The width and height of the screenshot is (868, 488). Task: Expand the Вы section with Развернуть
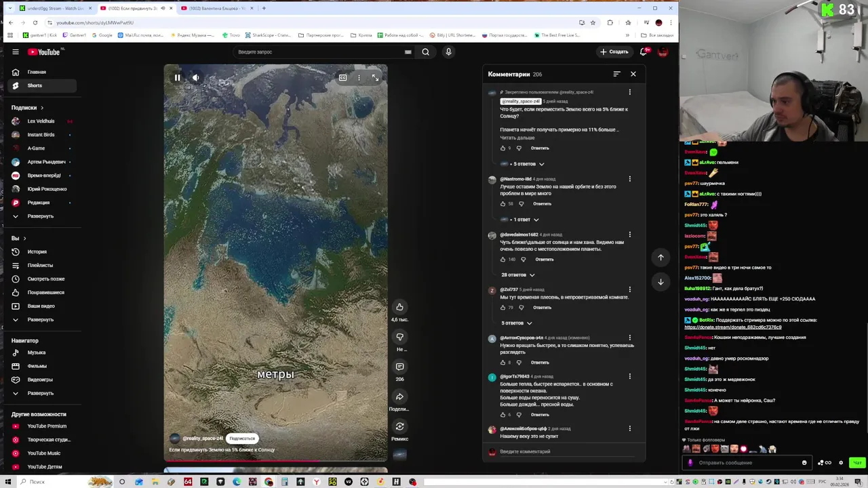click(x=42, y=319)
